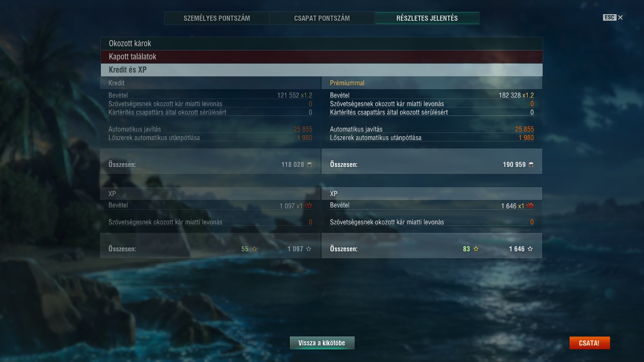Switch to the Személyes pontszám tab
The height and width of the screenshot is (362, 644).
click(x=217, y=18)
